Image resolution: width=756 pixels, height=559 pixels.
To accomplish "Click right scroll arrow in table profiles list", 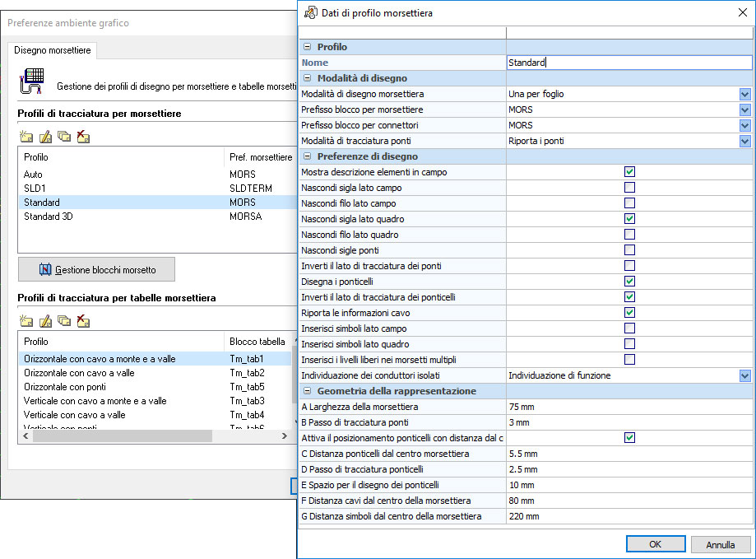I will 285,436.
